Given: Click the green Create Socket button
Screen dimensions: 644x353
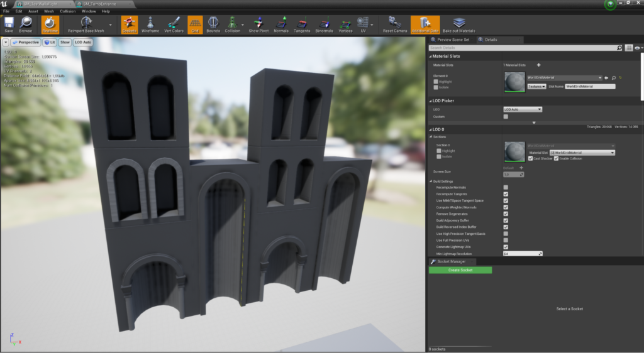Looking at the screenshot, I should click(460, 270).
